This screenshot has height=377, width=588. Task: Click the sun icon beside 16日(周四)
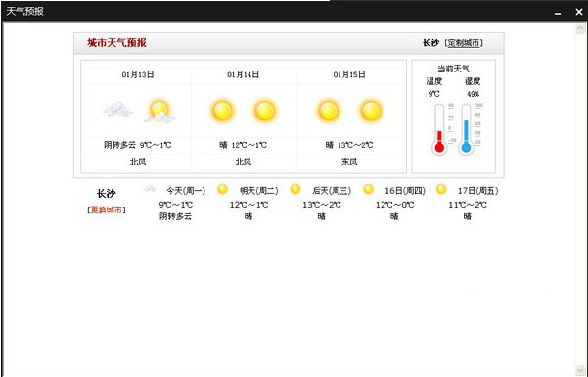pos(368,189)
